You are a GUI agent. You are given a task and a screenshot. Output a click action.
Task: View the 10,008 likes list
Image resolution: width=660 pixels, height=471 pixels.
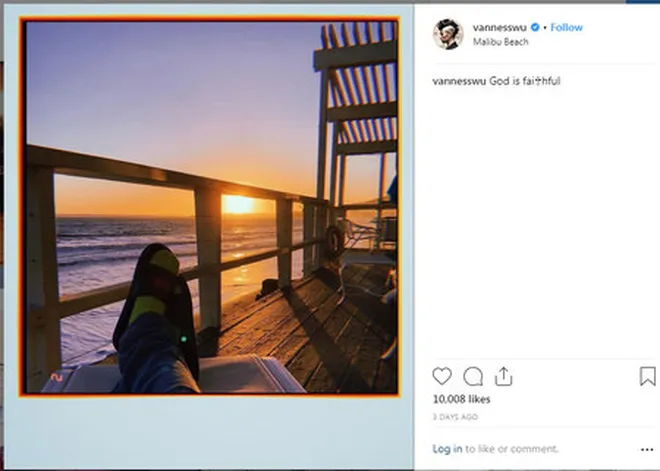(x=461, y=399)
